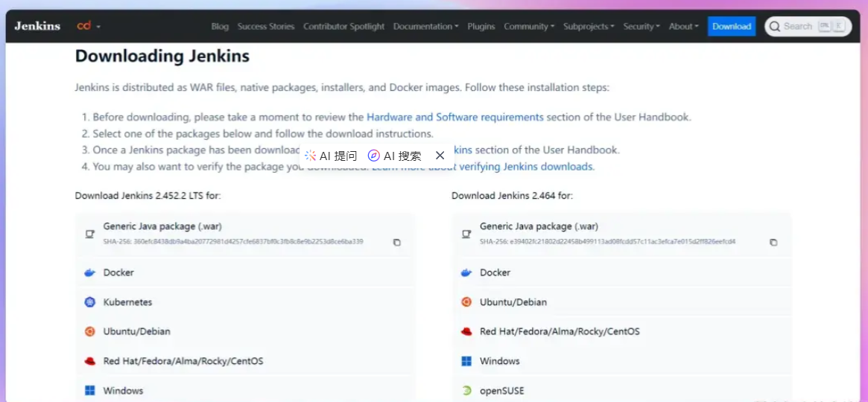Click the blue Download button
The width and height of the screenshot is (868, 402).
(732, 27)
